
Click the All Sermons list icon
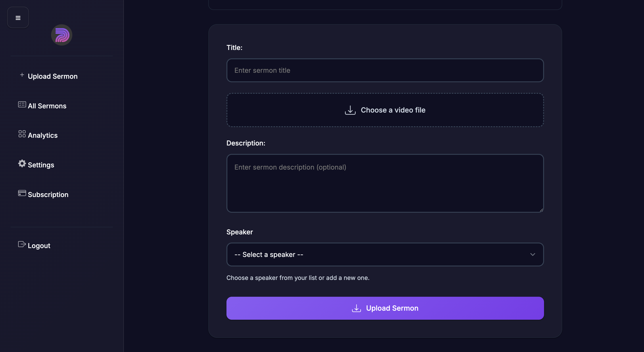coord(22,105)
